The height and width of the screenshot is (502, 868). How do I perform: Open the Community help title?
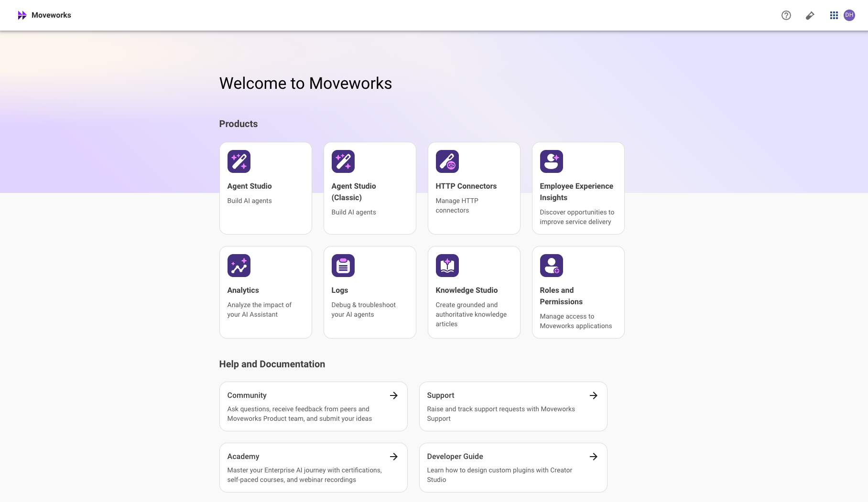(247, 395)
